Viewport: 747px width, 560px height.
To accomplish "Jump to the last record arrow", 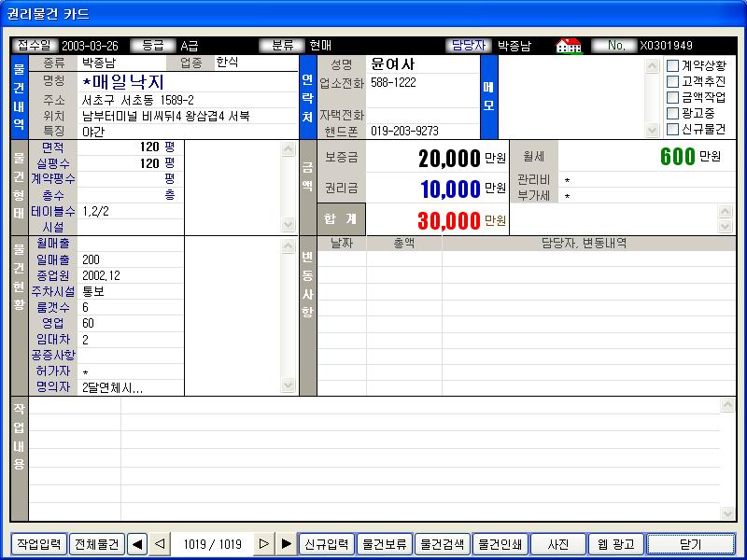I will pyautogui.click(x=286, y=544).
